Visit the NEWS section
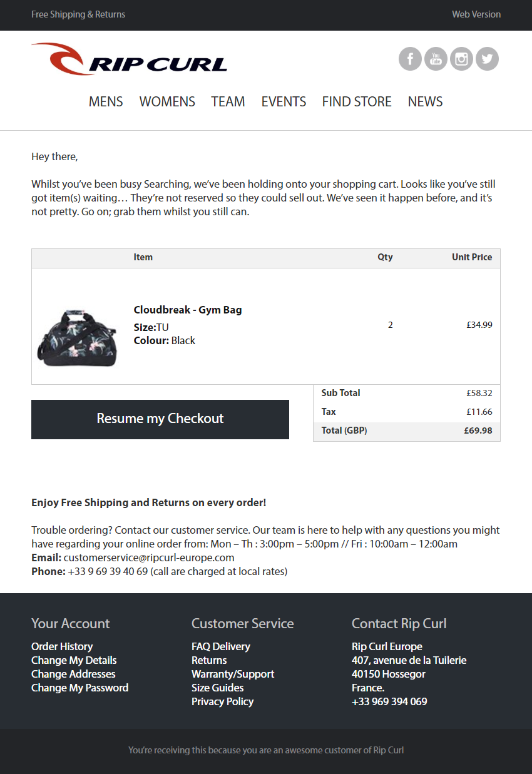532x774 pixels. click(425, 101)
